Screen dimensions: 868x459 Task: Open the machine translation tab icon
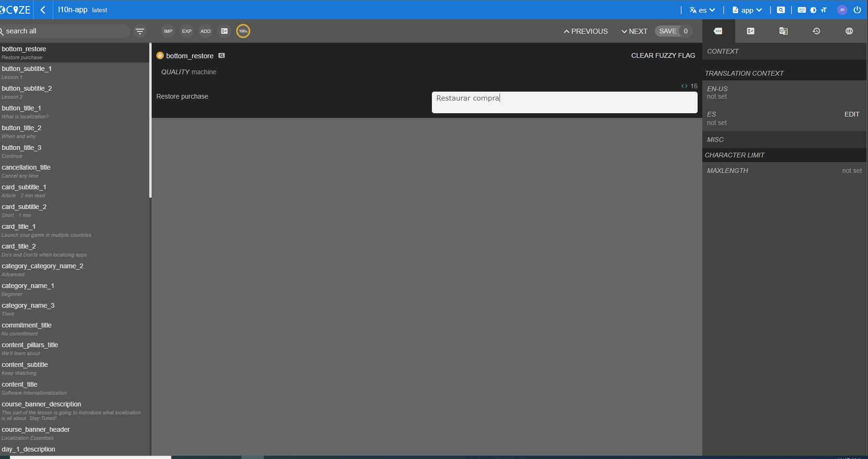click(x=784, y=31)
